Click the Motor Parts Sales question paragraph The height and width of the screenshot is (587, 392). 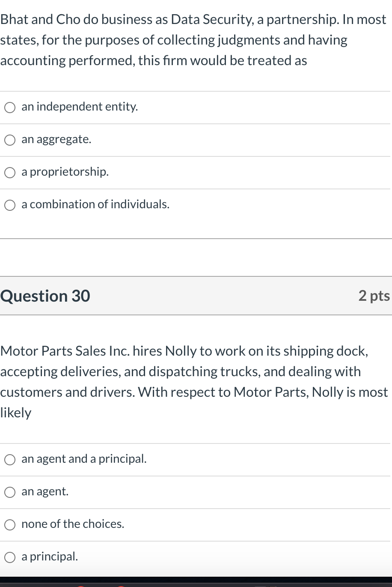(193, 381)
